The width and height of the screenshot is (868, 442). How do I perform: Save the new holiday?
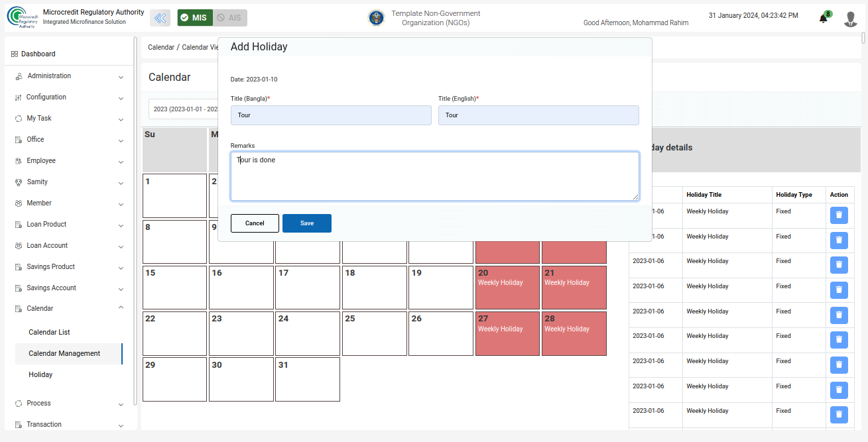[307, 223]
